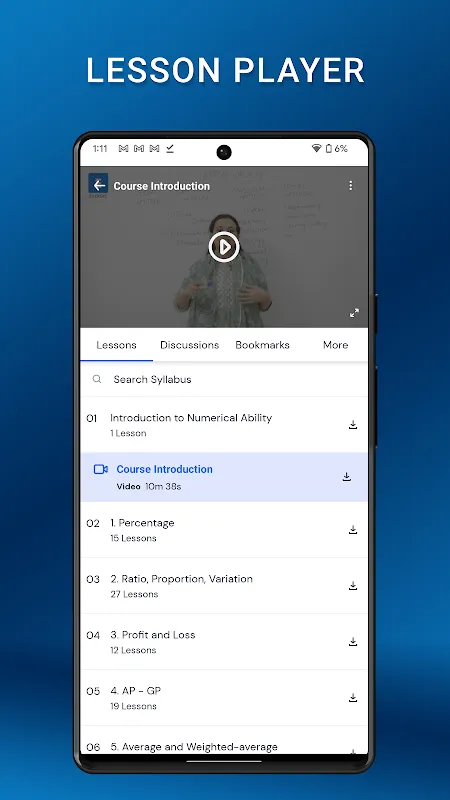Screen dimensions: 450x800
Task: Open the Bookmarks tab
Action: (x=262, y=345)
